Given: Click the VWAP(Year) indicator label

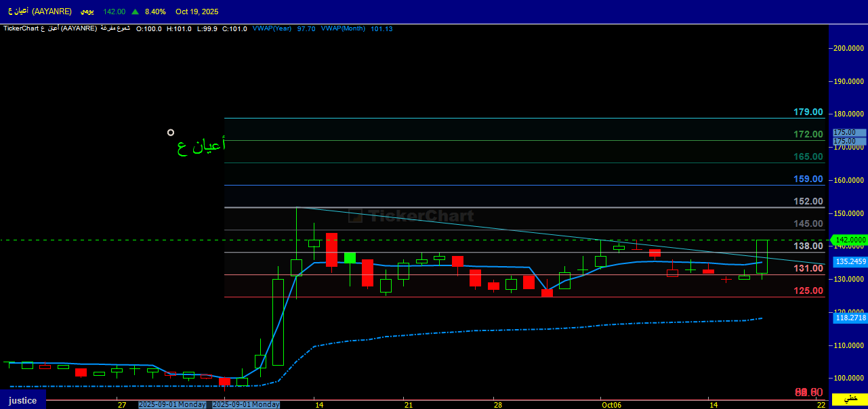Looking at the screenshot, I should (272, 28).
